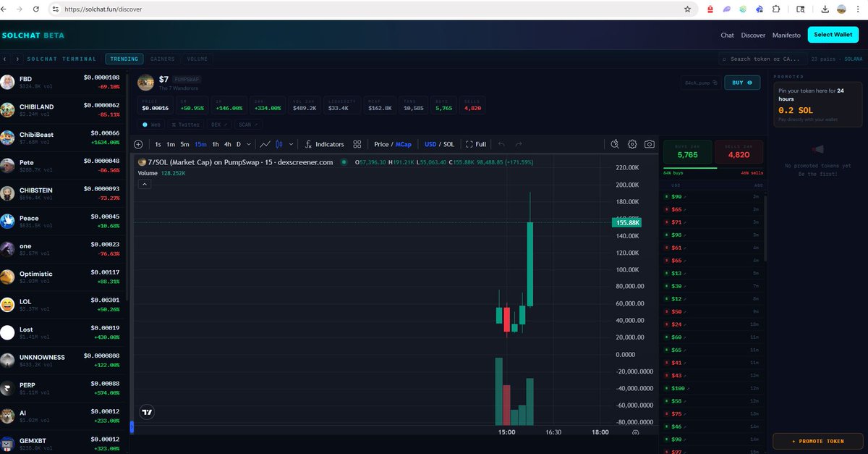Open the Chat navigation link
Screen dimensions: 868x454
click(727, 35)
